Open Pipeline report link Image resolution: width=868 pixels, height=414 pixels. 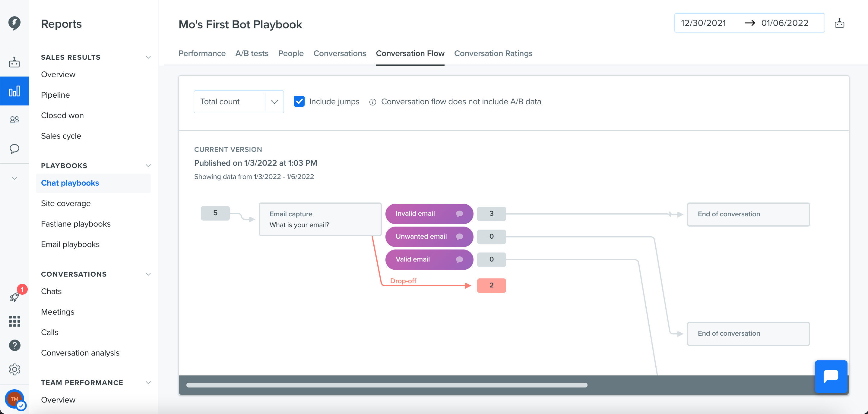[55, 95]
